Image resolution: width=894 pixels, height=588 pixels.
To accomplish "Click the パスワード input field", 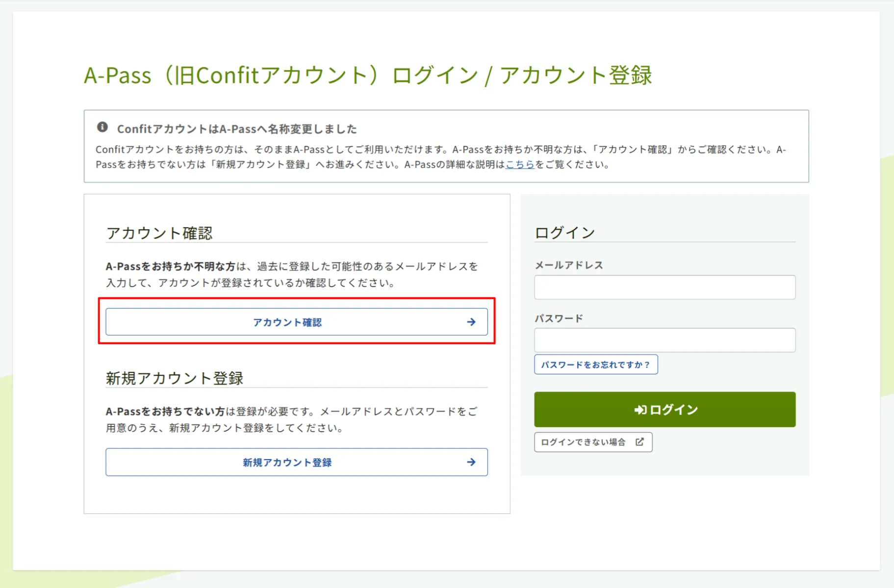I will pos(664,340).
